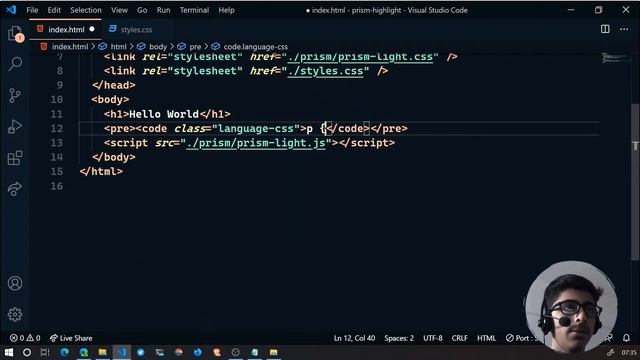Click the closing </html> tag
This screenshot has height=360, width=640.
[101, 171]
